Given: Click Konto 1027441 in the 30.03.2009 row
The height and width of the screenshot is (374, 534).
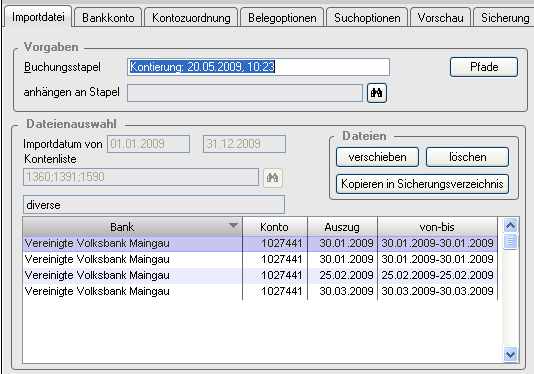Looking at the screenshot, I should [275, 291].
